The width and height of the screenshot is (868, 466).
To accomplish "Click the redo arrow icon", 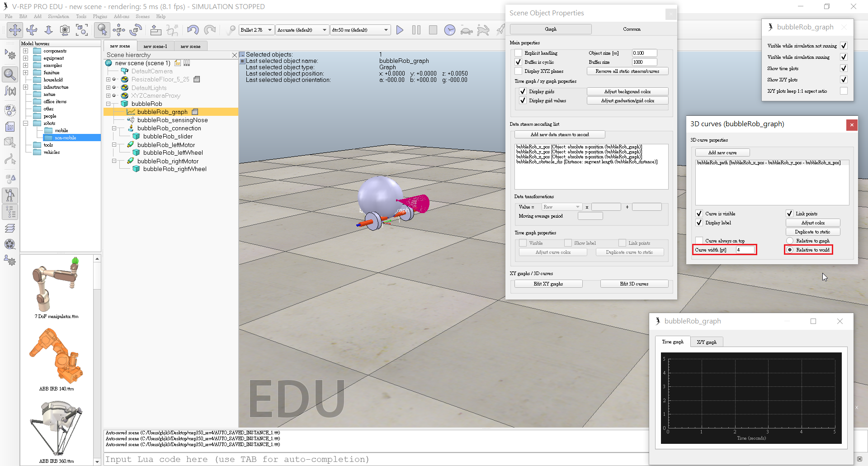I will 210,30.
